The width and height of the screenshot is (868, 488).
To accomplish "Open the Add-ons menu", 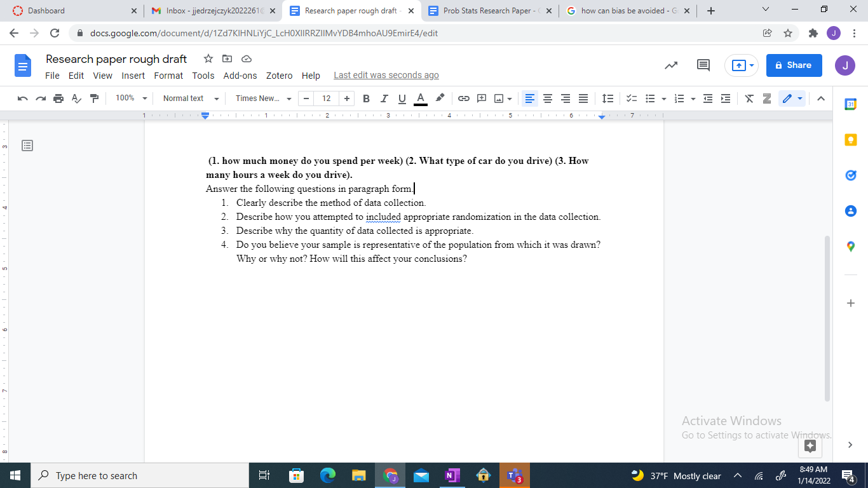I will coord(240,75).
